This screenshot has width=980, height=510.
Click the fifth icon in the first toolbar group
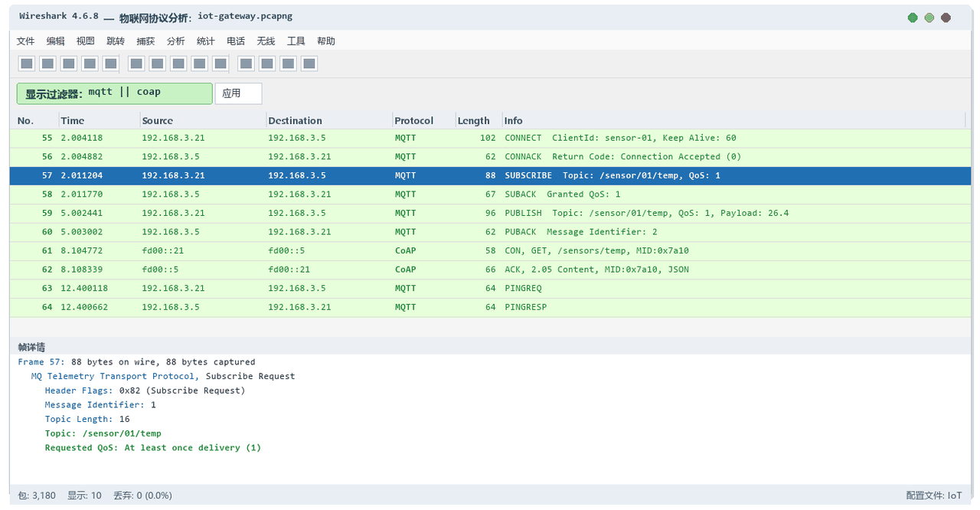[x=111, y=64]
